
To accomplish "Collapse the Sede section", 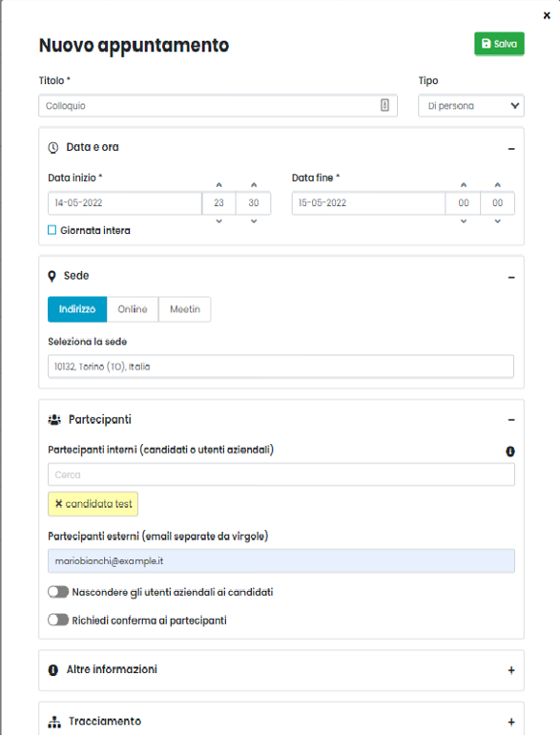I will click(511, 277).
